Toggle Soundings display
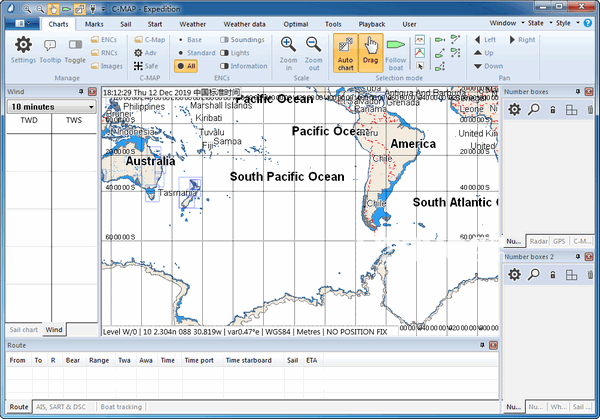The width and height of the screenshot is (600, 419). click(x=242, y=40)
